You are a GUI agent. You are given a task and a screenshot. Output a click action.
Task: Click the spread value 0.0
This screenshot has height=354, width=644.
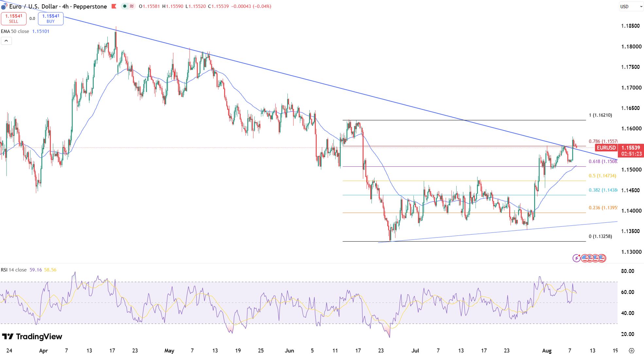click(x=32, y=19)
